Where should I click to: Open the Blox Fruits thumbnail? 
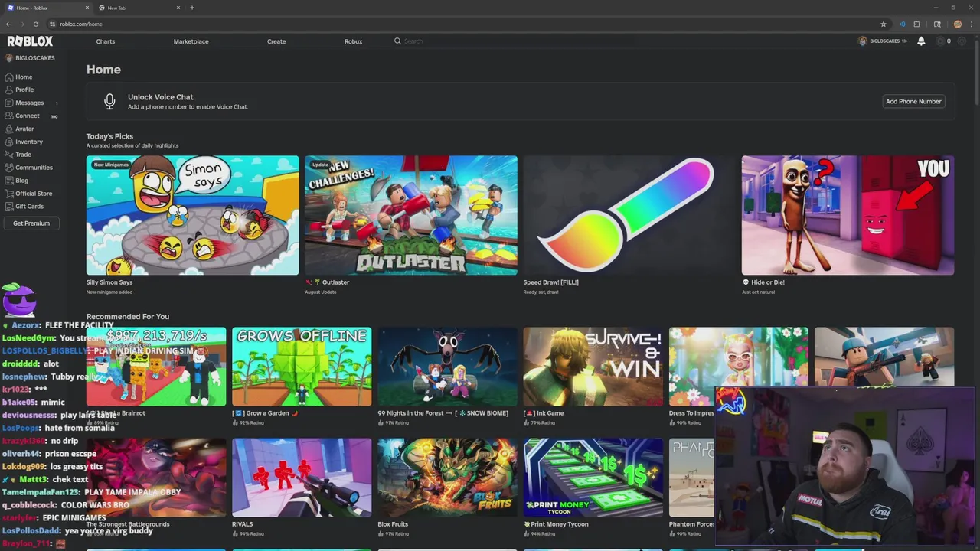tap(447, 478)
